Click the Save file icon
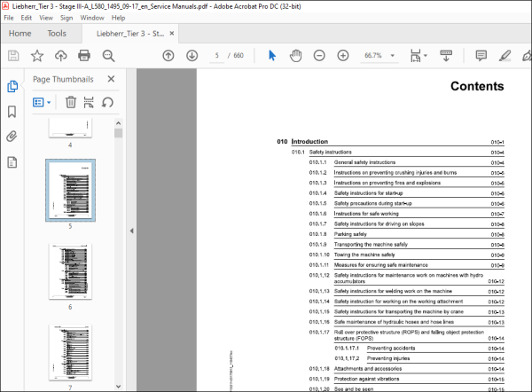Screen dimensions: 532x392 click(x=13, y=55)
